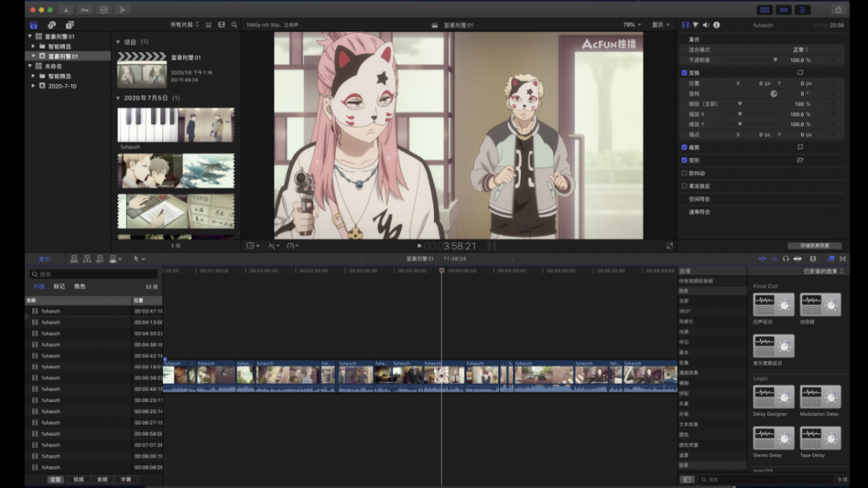Image resolution: width=868 pixels, height=488 pixels.
Task: Open the transitions browser bowtie icon
Action: click(x=843, y=259)
